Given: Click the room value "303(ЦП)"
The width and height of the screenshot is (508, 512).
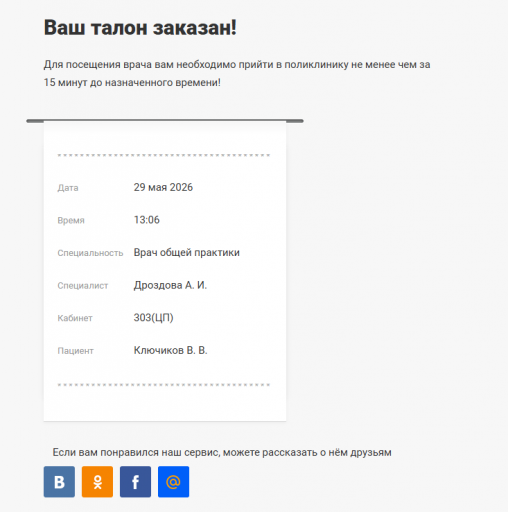Looking at the screenshot, I should [x=154, y=318].
